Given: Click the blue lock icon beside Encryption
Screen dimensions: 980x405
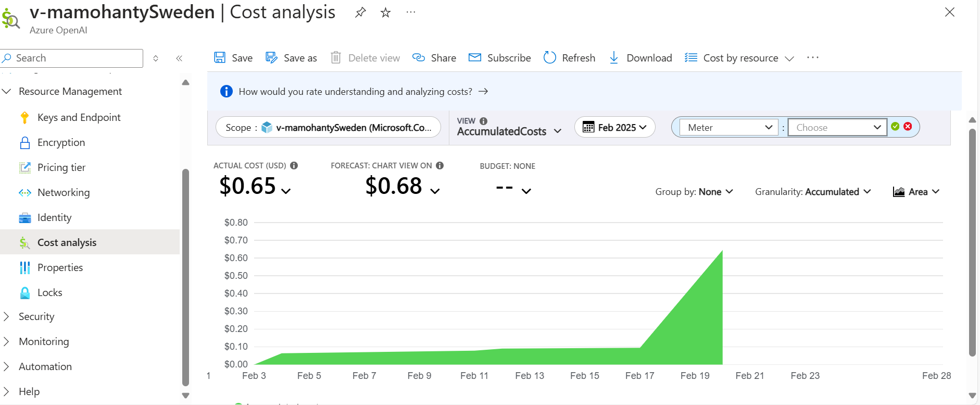Looking at the screenshot, I should tap(24, 142).
